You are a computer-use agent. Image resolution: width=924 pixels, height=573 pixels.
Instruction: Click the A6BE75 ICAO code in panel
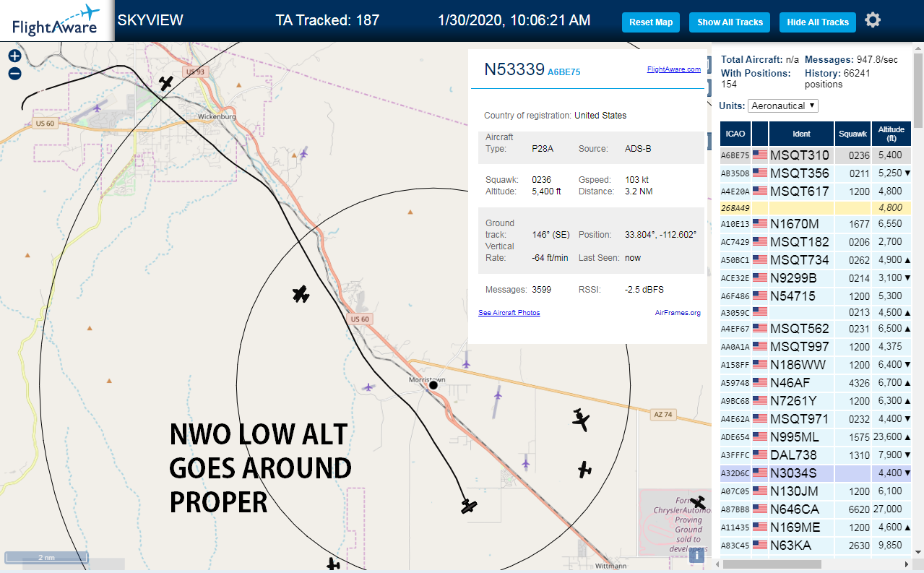tap(564, 72)
